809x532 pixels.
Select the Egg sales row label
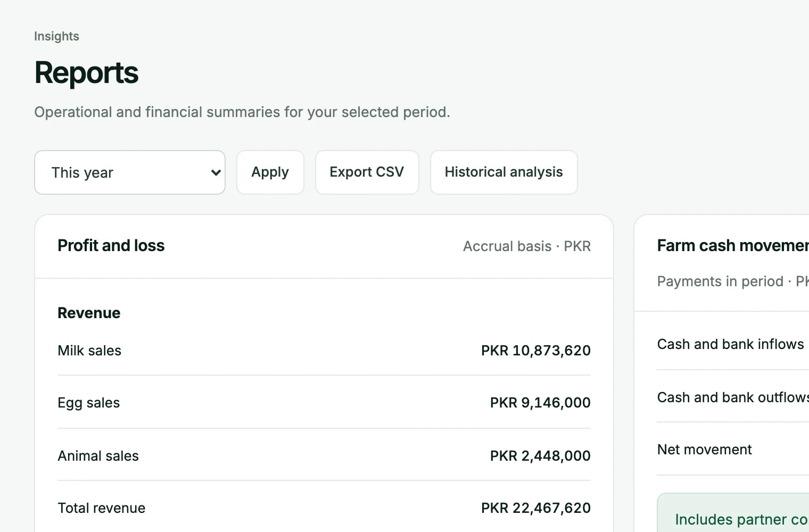pyautogui.click(x=89, y=403)
